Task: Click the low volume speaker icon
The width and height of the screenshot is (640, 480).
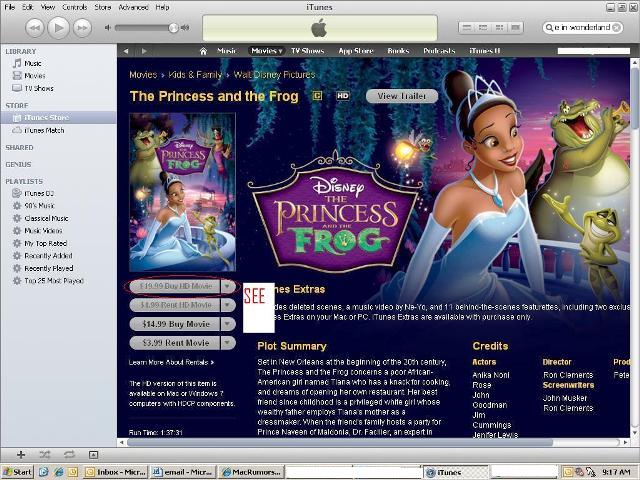Action: (107, 28)
